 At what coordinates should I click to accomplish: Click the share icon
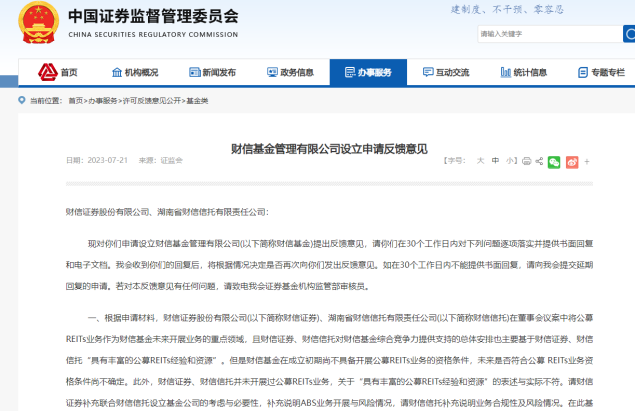tap(539, 161)
